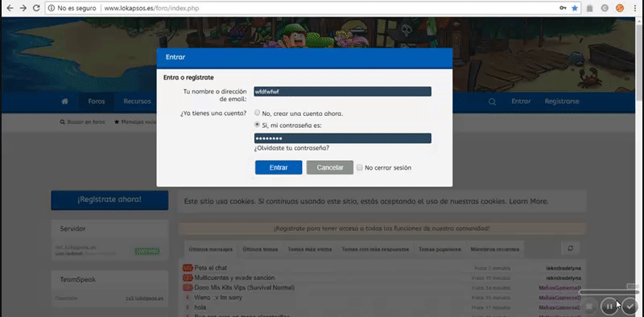Viewport: 644px width, 317px height.
Task: Click the '¡Regístrate ahora!' button
Action: coord(109,200)
